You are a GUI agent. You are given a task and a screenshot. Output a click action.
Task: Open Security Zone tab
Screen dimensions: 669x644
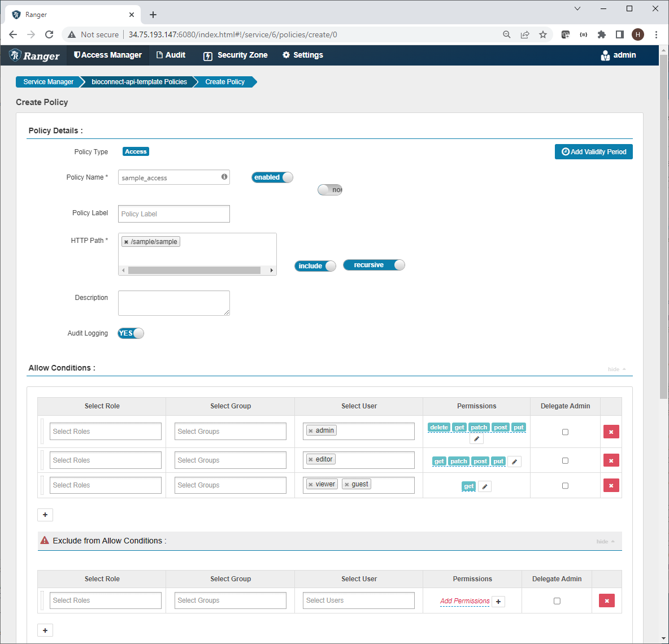236,55
